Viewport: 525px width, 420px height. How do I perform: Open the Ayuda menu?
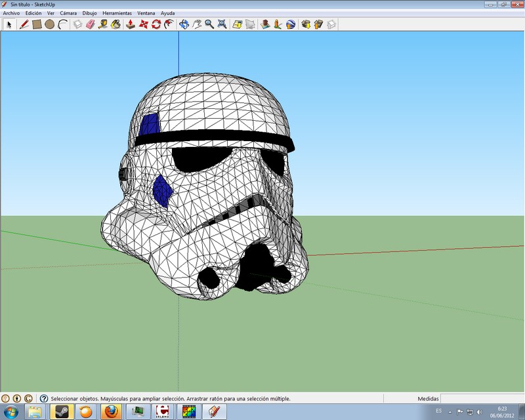pos(167,13)
